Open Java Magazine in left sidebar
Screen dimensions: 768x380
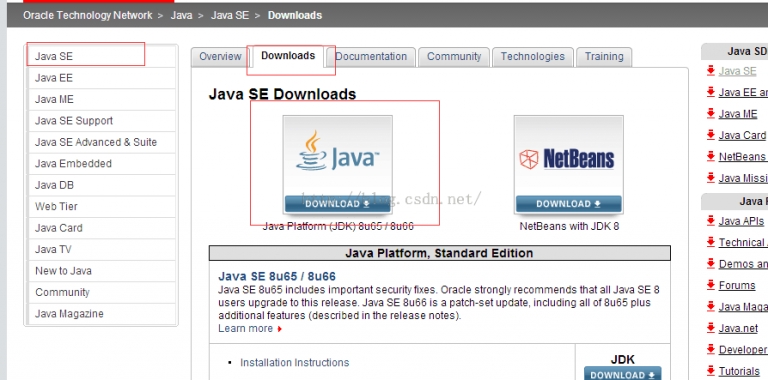[x=102, y=314]
